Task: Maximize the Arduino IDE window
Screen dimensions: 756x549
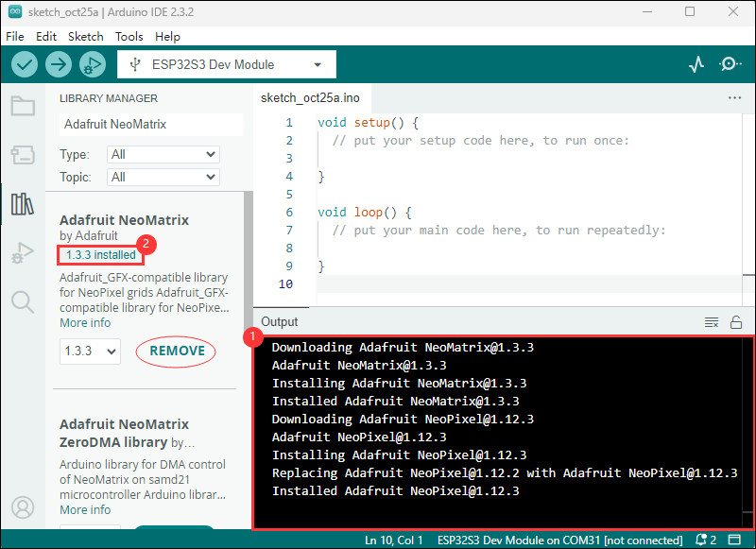Action: pyautogui.click(x=690, y=11)
